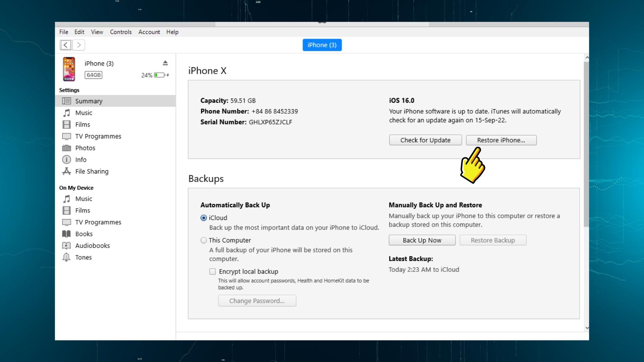This screenshot has width=644, height=362.
Task: Click the iPhone (3) device tab button
Action: click(x=322, y=45)
